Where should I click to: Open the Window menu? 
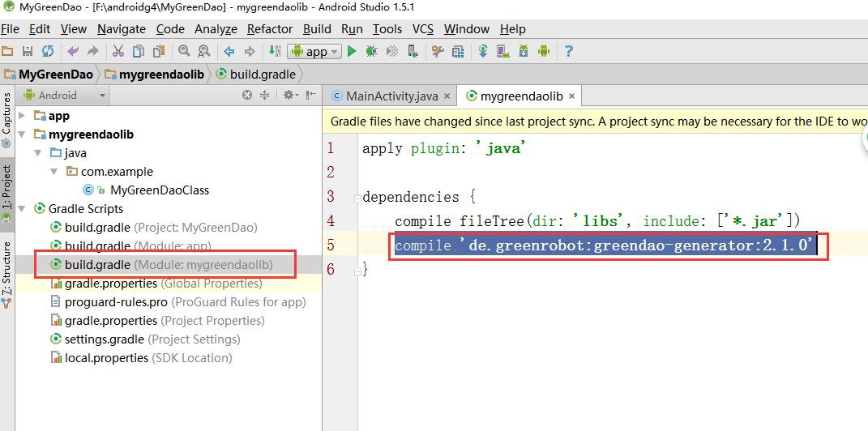pos(467,29)
